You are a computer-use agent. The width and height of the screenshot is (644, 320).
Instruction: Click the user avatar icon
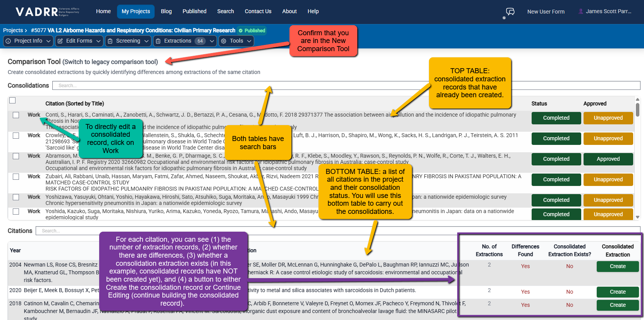click(x=581, y=12)
